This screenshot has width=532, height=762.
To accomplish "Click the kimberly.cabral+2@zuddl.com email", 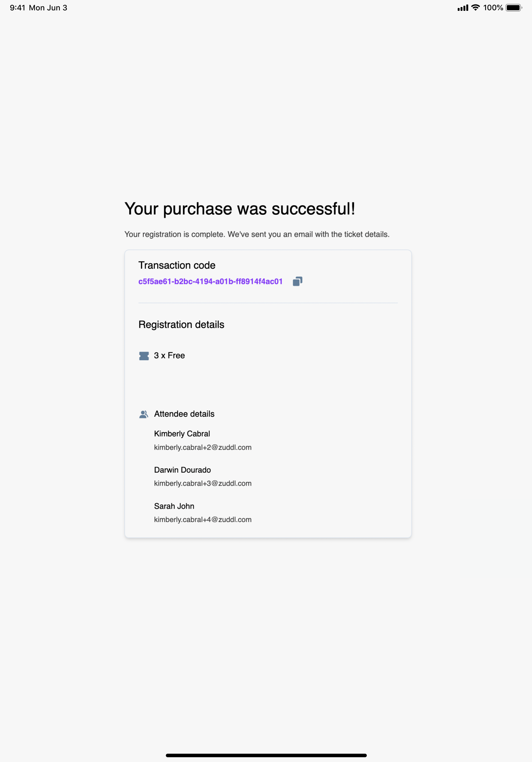I will tap(203, 447).
